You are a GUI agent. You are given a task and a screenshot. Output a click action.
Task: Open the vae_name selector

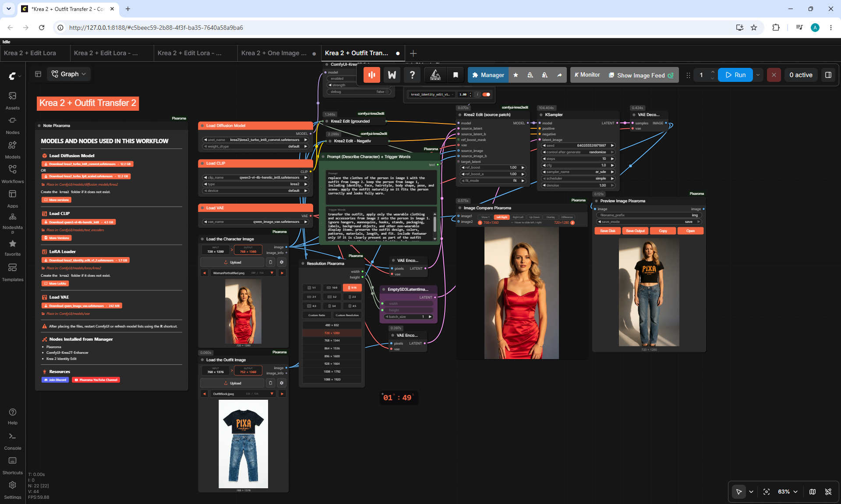[255, 222]
